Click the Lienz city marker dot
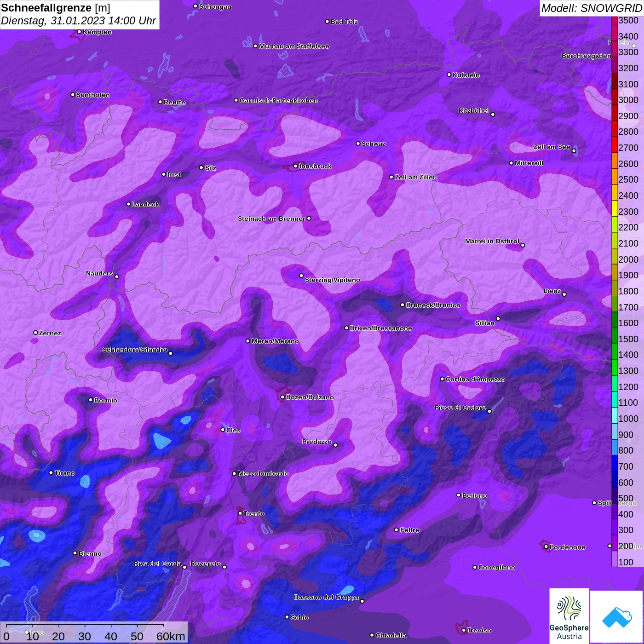 tap(564, 294)
